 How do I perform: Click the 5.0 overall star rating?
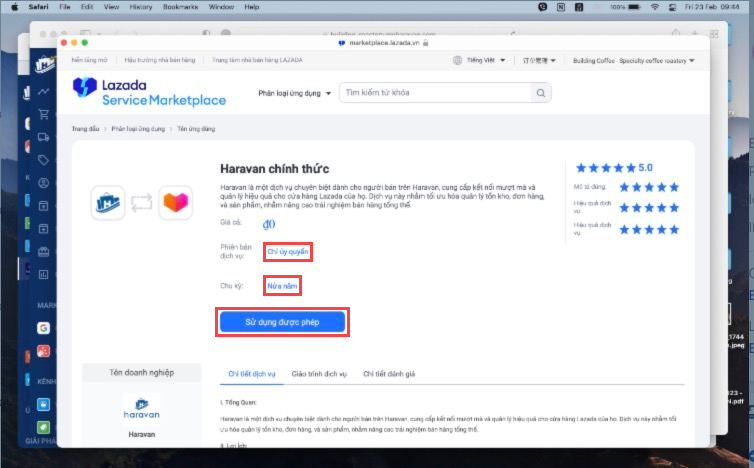pos(614,168)
